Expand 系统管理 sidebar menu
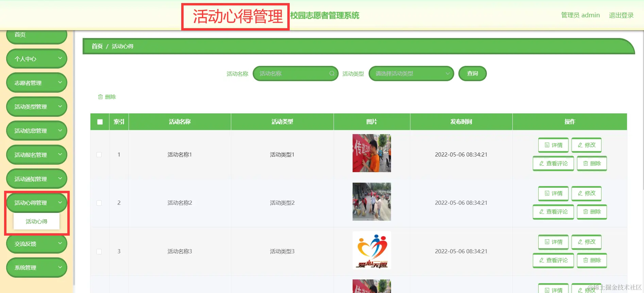 click(x=37, y=268)
